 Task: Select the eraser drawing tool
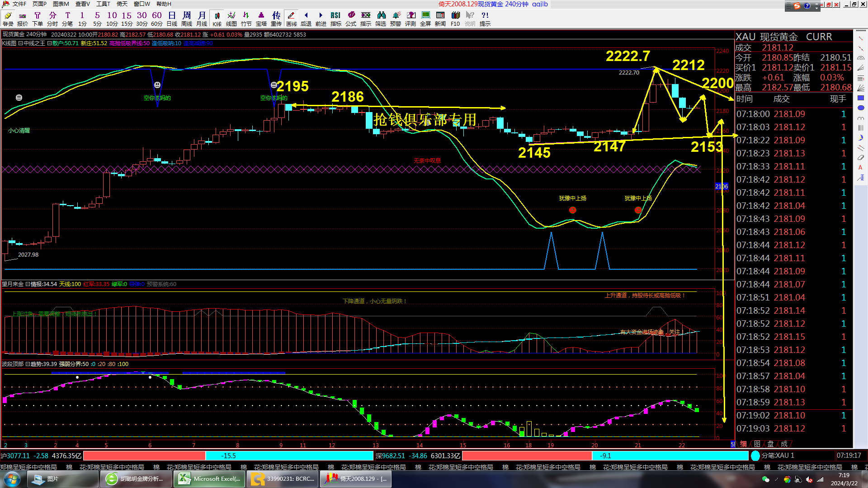860,158
